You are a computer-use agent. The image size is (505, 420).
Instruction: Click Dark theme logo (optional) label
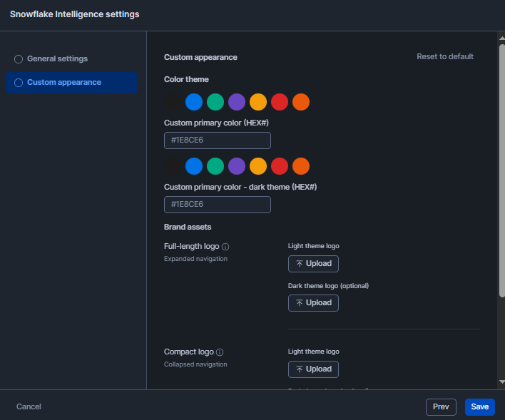(x=328, y=286)
